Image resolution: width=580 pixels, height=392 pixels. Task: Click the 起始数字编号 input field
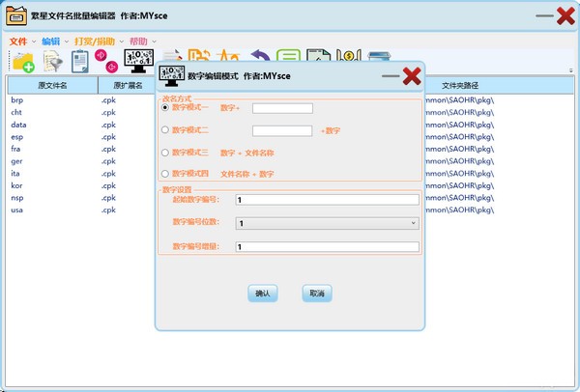pyautogui.click(x=327, y=200)
